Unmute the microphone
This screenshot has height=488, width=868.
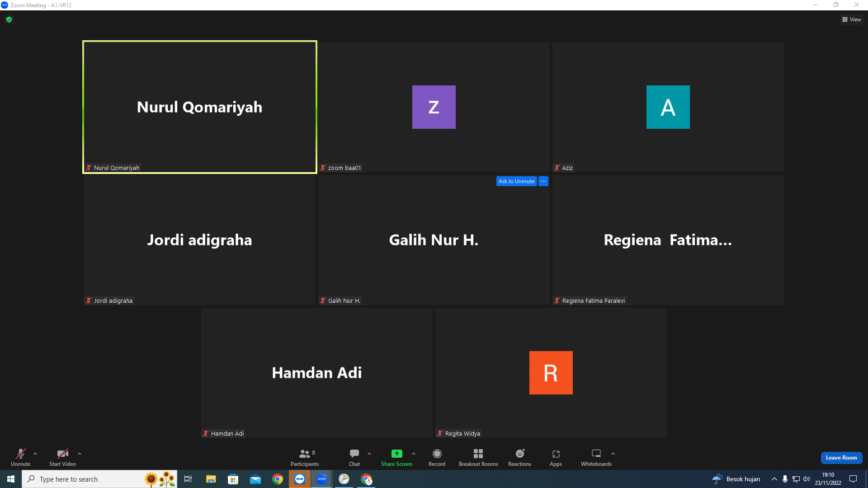click(20, 457)
